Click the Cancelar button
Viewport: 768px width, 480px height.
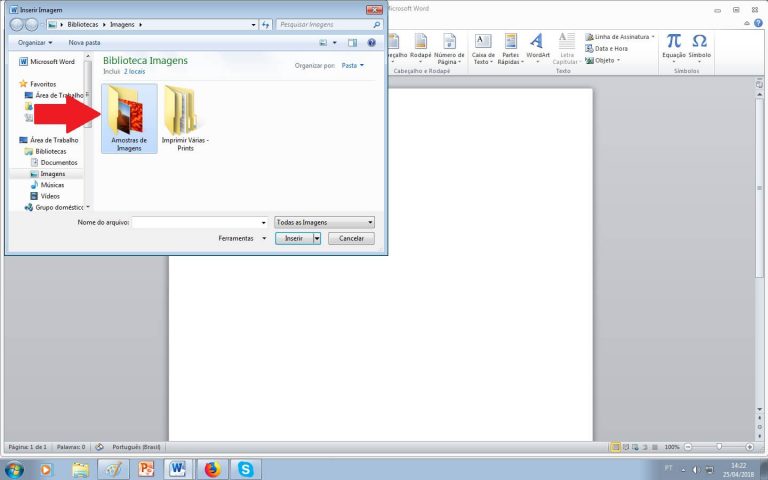(351, 239)
